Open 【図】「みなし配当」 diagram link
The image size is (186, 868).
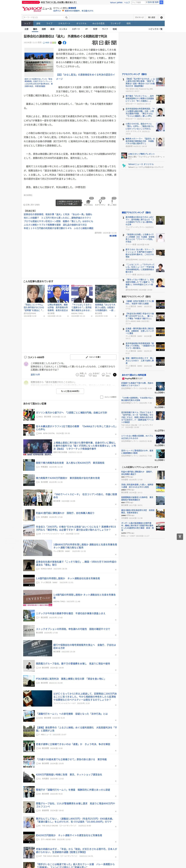(85, 77)
